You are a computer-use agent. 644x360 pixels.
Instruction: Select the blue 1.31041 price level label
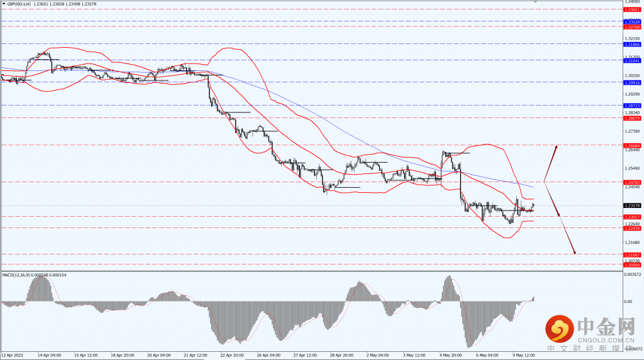click(x=631, y=61)
